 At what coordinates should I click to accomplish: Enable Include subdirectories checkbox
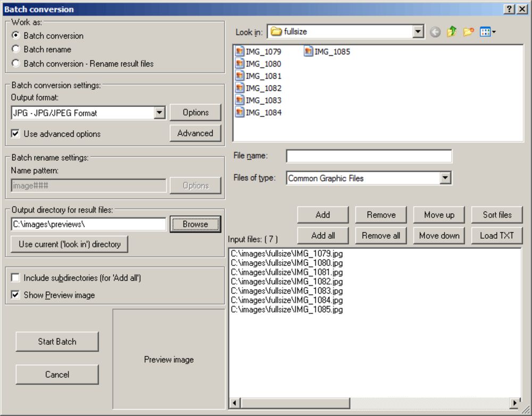click(15, 278)
